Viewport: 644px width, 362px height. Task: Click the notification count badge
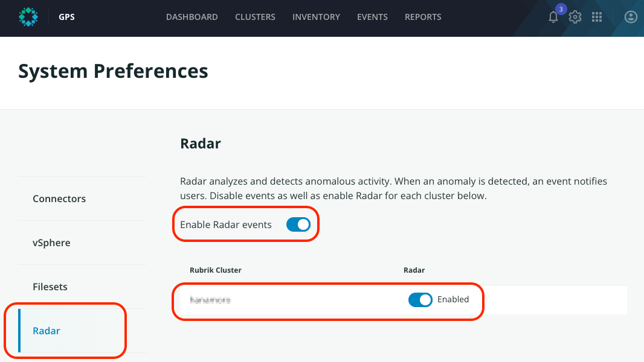pos(561,9)
